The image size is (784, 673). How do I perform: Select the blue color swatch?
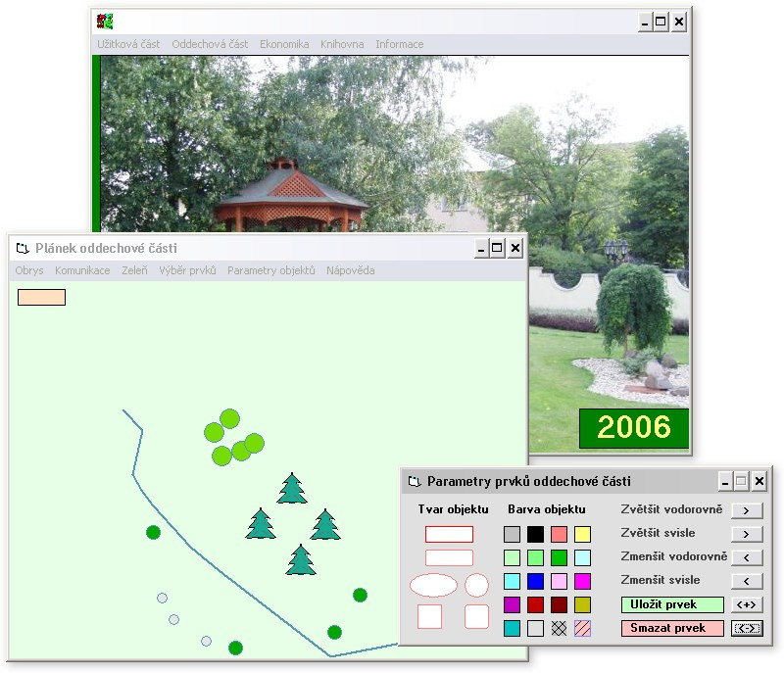(x=535, y=581)
